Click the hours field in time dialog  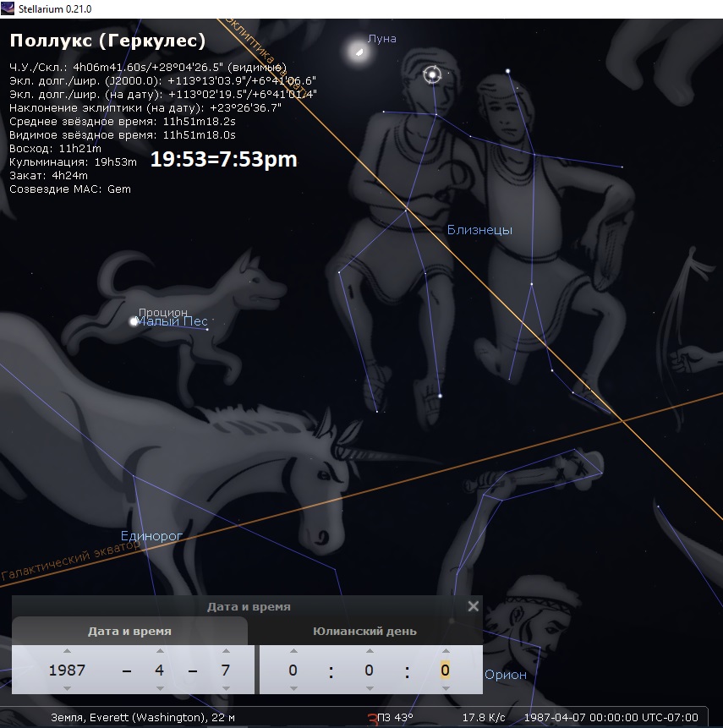coord(293,670)
